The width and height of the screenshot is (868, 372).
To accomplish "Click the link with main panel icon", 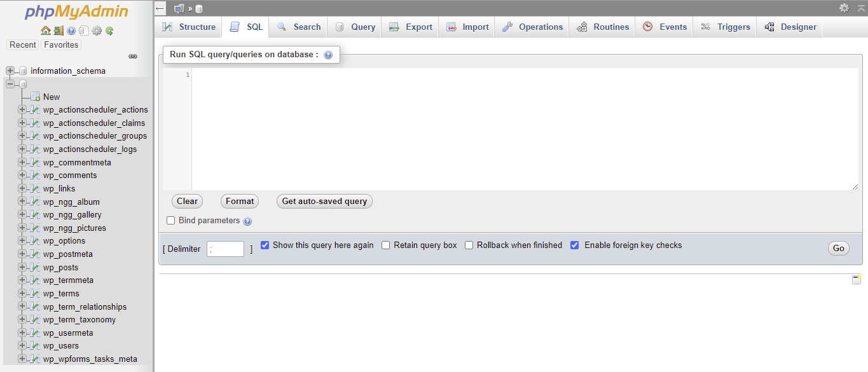I will coord(133,57).
